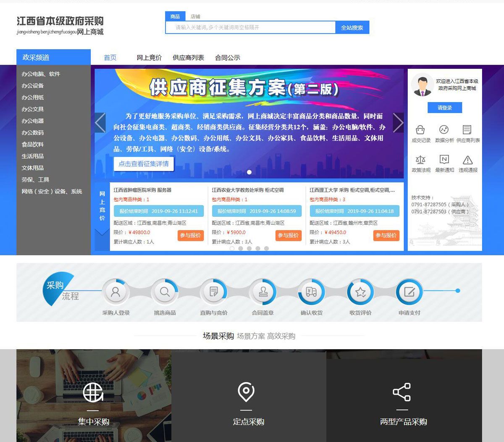Click the 全站搜索 button
Screen dimensions: 504x442
352,28
